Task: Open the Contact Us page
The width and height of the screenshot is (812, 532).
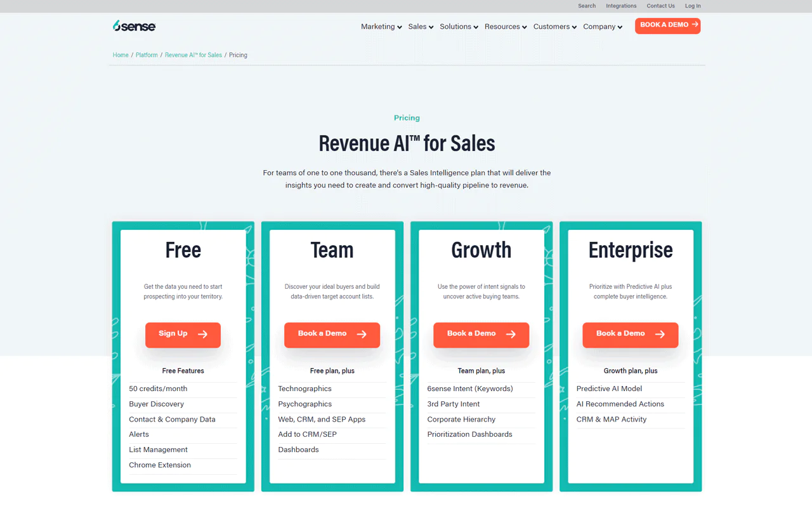Action: point(660,6)
